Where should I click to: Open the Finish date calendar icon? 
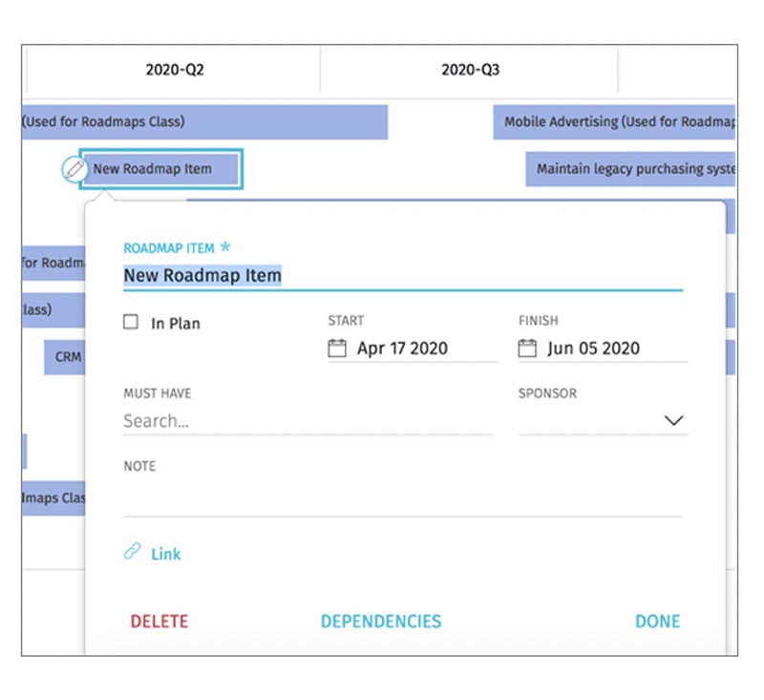(527, 348)
